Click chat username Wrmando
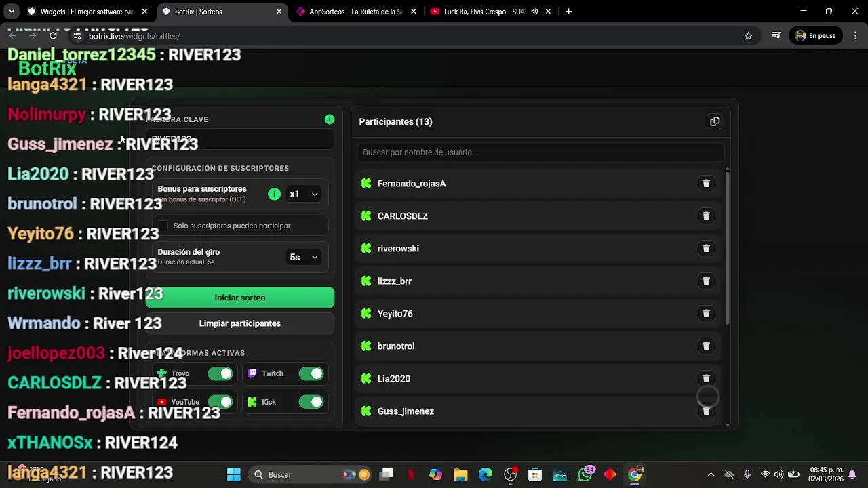This screenshot has height=488, width=868. tap(44, 323)
